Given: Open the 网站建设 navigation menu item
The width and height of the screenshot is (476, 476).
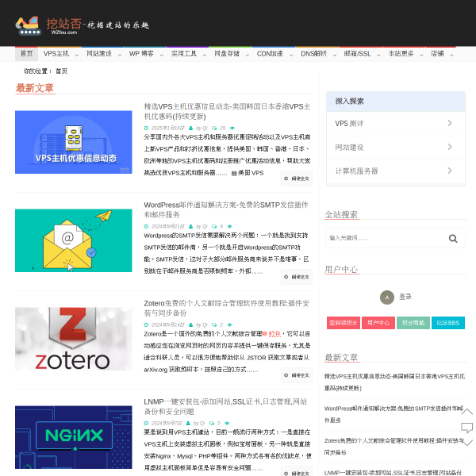Looking at the screenshot, I should (x=99, y=54).
